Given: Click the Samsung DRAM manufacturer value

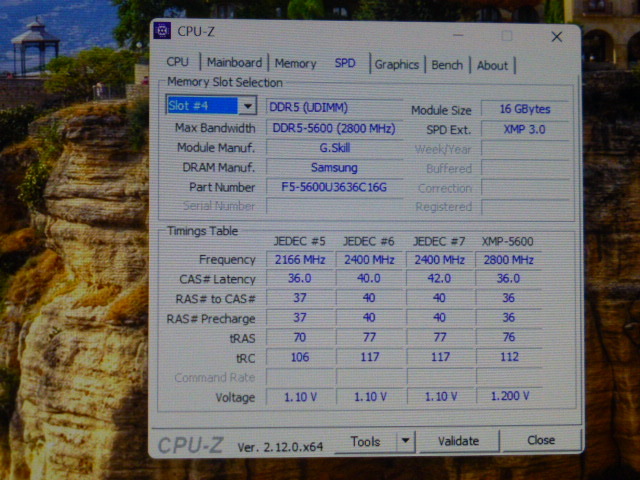Looking at the screenshot, I should (334, 167).
